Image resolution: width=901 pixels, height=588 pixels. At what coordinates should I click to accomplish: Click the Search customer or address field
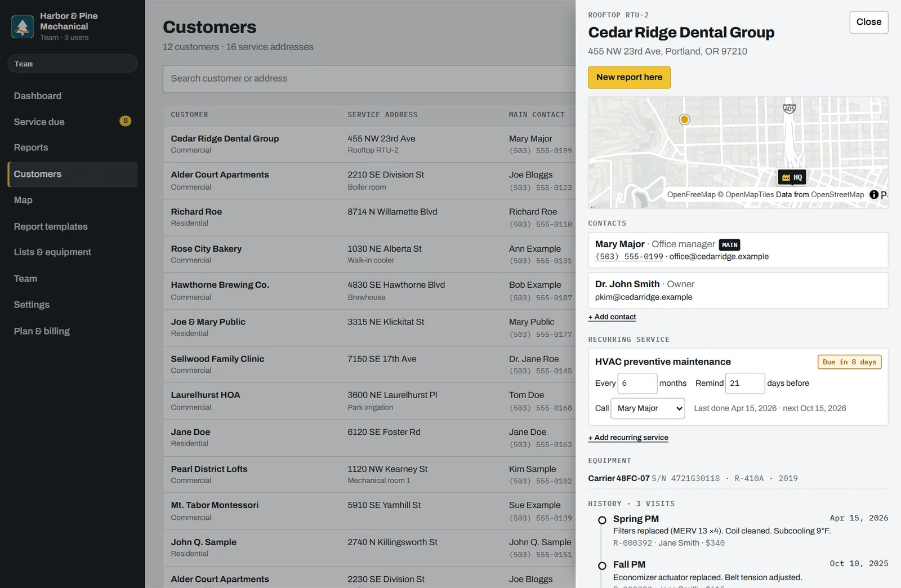pos(369,78)
